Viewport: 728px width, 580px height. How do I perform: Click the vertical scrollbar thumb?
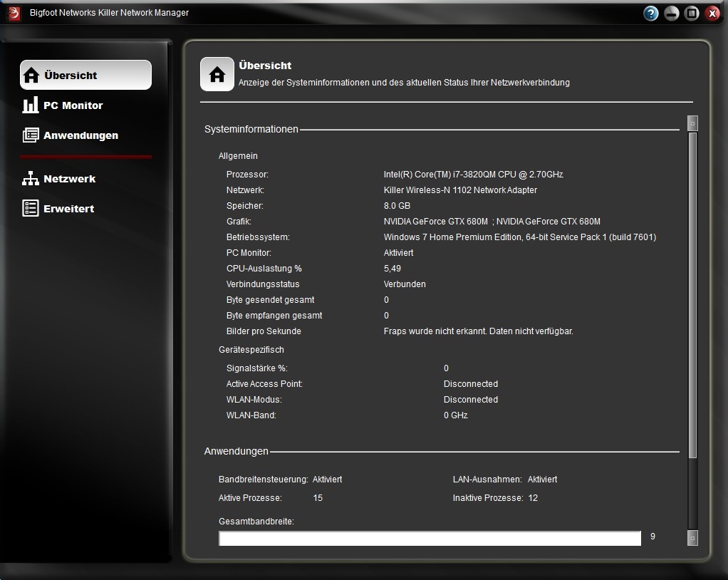(x=692, y=295)
